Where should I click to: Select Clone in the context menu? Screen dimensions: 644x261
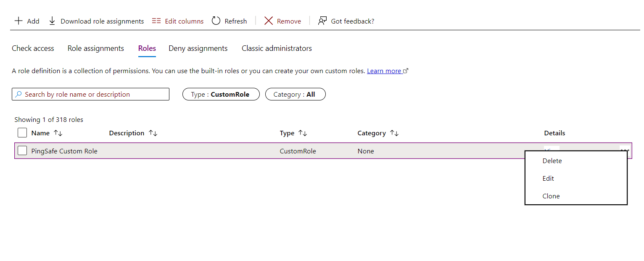click(551, 196)
